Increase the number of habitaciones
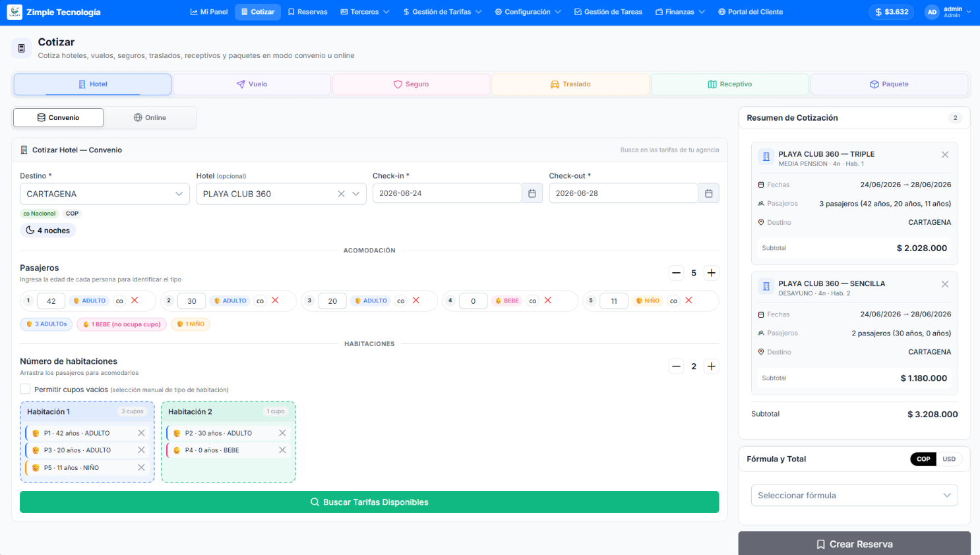This screenshot has width=980, height=555. coord(712,366)
